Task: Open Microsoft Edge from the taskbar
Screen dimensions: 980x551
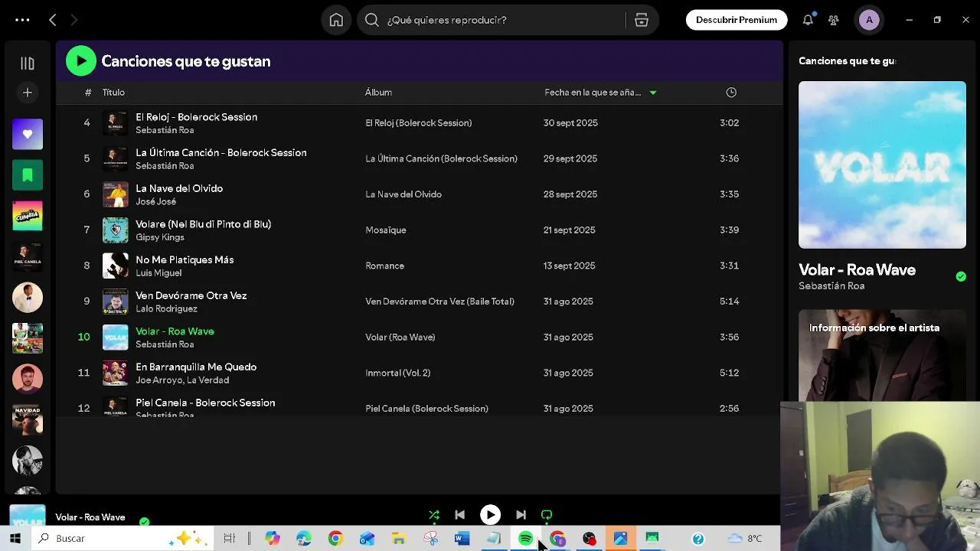Action: pos(304,539)
